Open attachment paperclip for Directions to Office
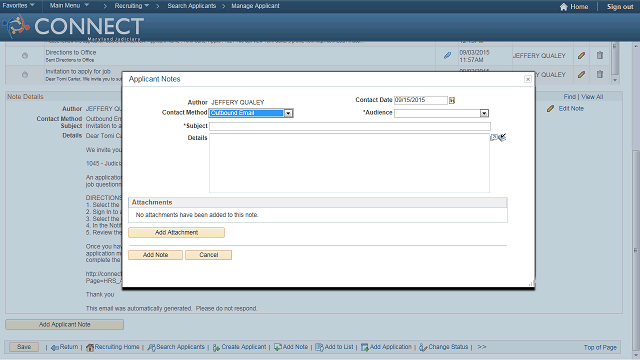 click(x=447, y=55)
